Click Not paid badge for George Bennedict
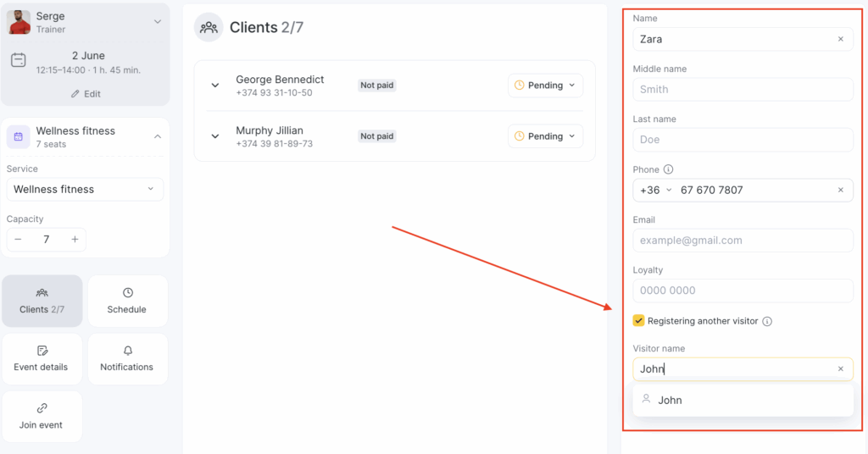The height and width of the screenshot is (454, 868). click(377, 86)
